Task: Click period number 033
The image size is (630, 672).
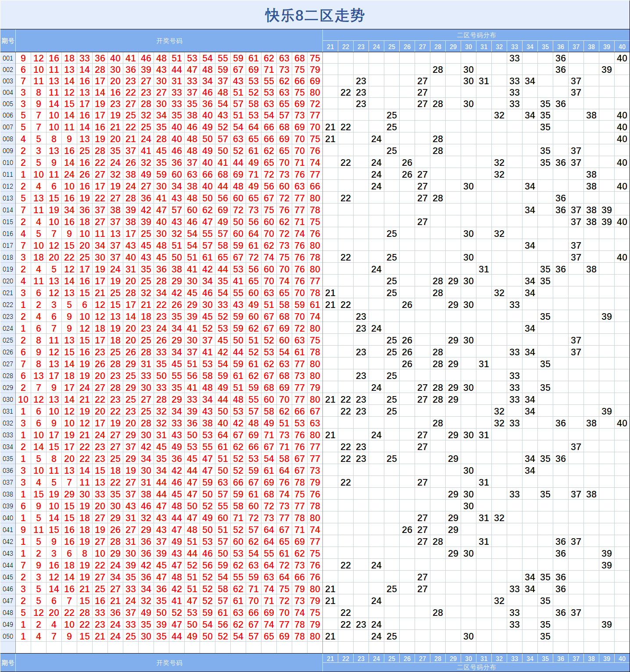Action: pos(8,435)
